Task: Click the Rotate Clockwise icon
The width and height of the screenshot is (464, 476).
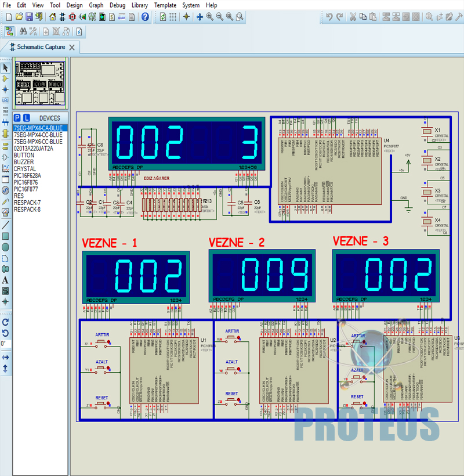Action: tap(5, 322)
